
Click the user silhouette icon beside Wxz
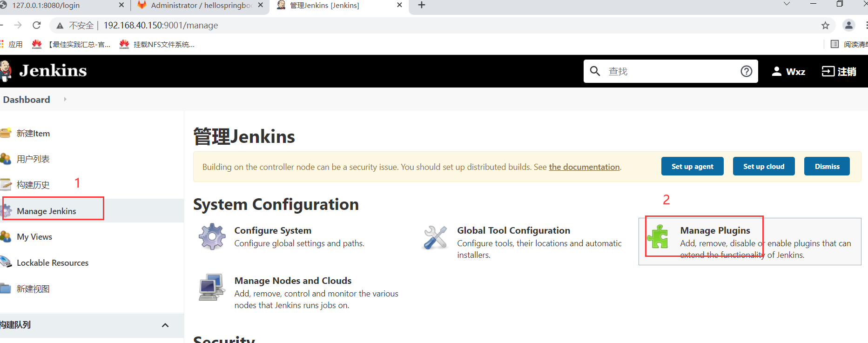tap(776, 71)
